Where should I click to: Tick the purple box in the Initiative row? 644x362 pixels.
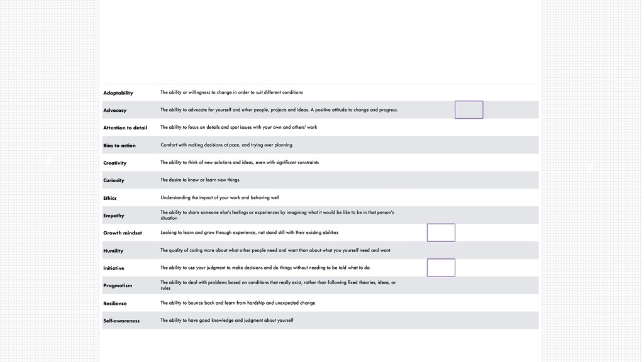(441, 268)
